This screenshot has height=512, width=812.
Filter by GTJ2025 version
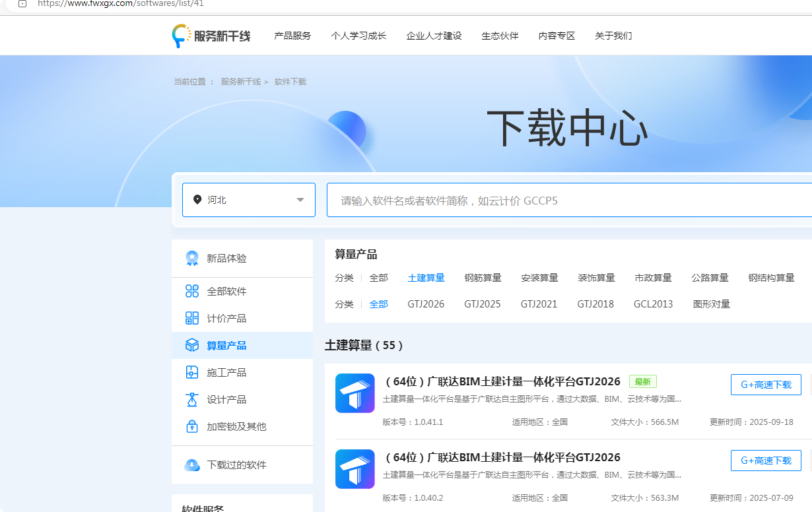click(x=483, y=304)
